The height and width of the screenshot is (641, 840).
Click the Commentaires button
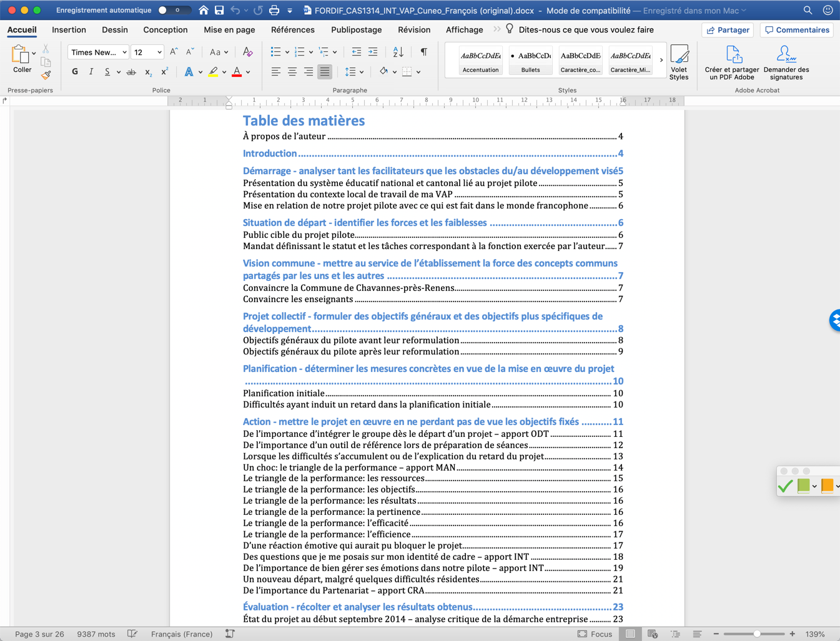pos(797,30)
